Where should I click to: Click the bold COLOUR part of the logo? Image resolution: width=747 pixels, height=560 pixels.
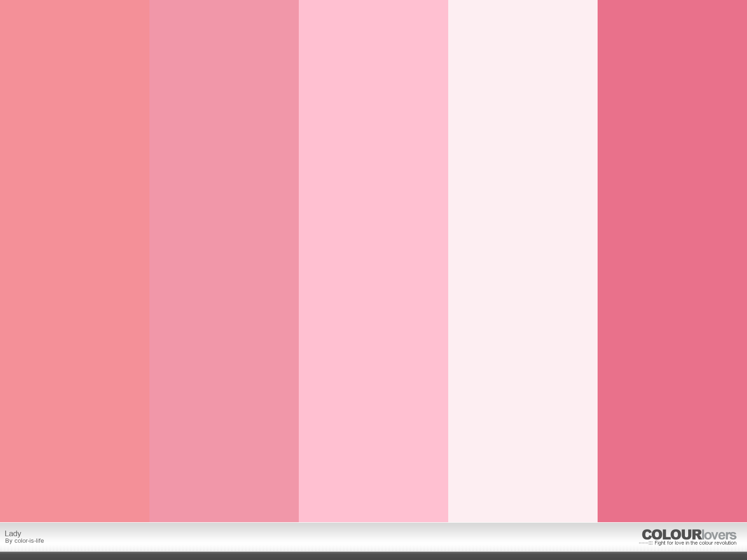point(672,535)
